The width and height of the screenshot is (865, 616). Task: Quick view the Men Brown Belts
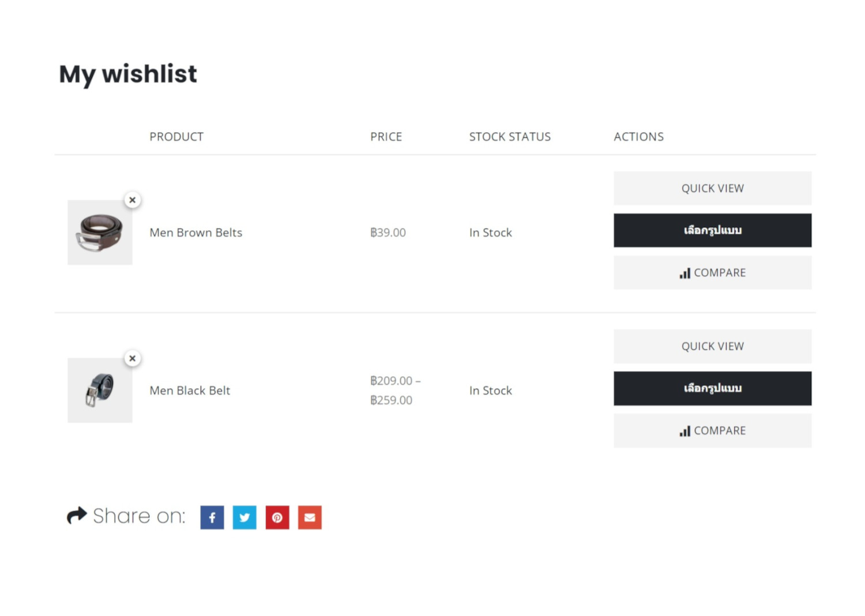(x=712, y=188)
